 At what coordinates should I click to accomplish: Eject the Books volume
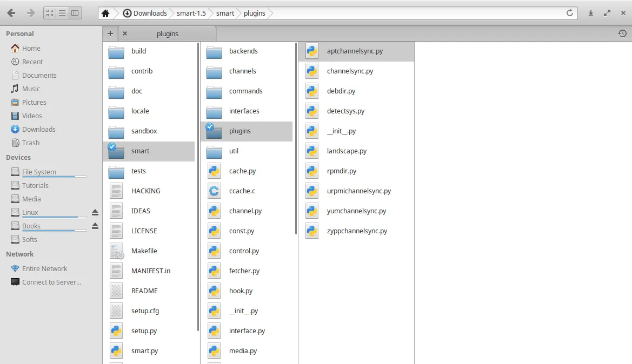[95, 226]
